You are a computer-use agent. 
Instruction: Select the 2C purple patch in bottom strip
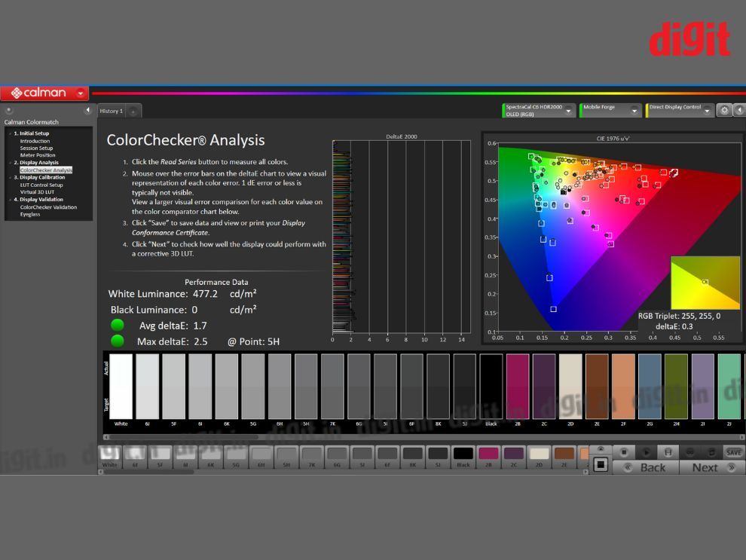(x=513, y=457)
